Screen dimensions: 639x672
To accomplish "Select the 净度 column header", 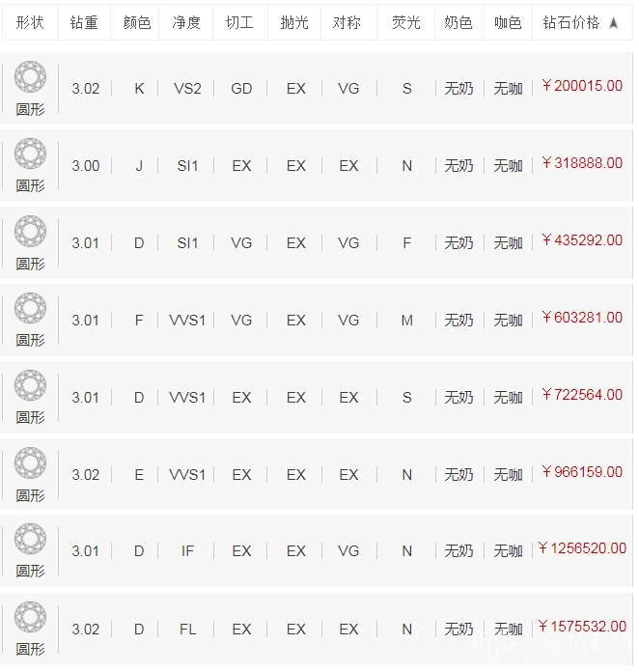I will point(186,22).
